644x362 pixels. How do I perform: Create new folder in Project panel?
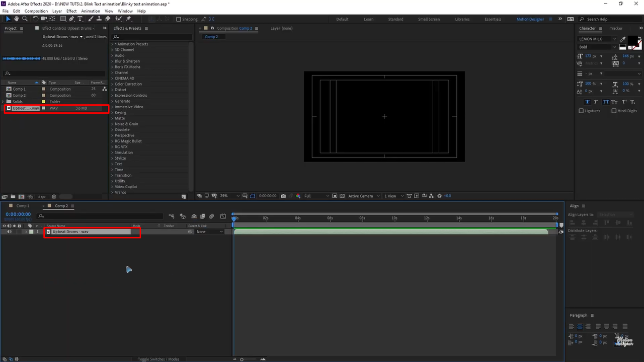pos(14,196)
